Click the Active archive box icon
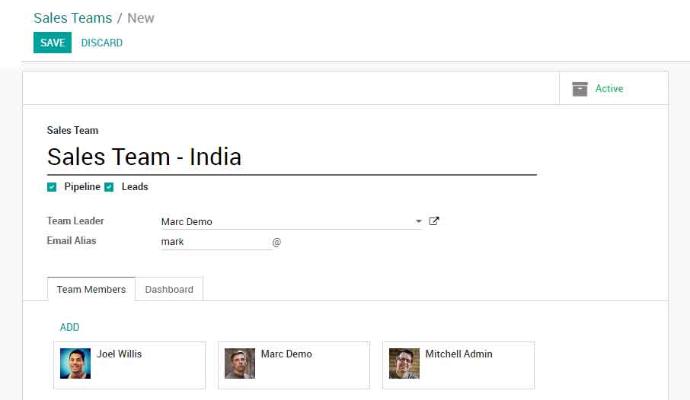This screenshot has width=690, height=400. coord(580,89)
